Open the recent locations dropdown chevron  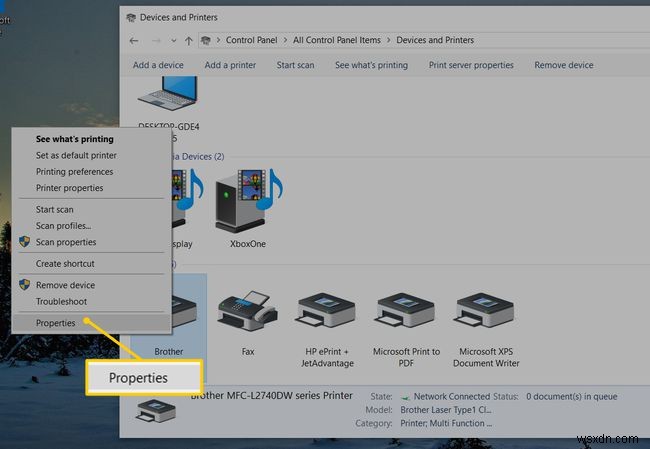pyautogui.click(x=174, y=41)
